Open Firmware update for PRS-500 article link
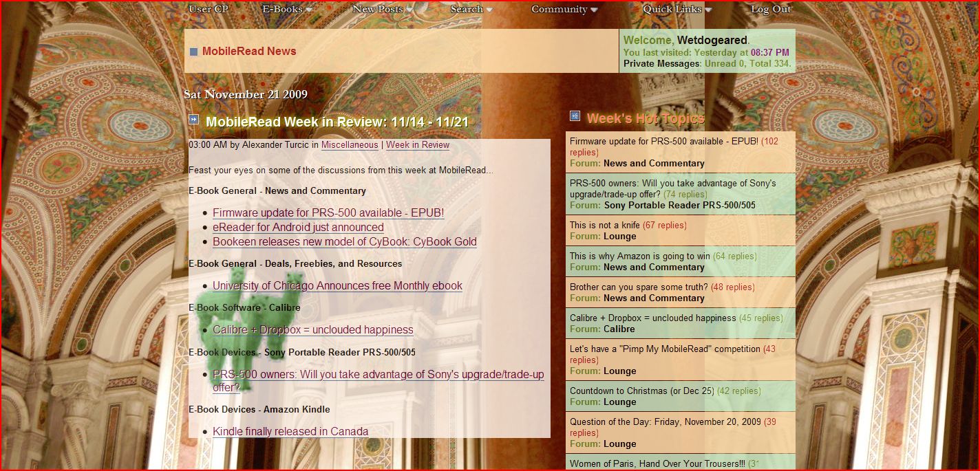The width and height of the screenshot is (980, 471). tap(328, 213)
